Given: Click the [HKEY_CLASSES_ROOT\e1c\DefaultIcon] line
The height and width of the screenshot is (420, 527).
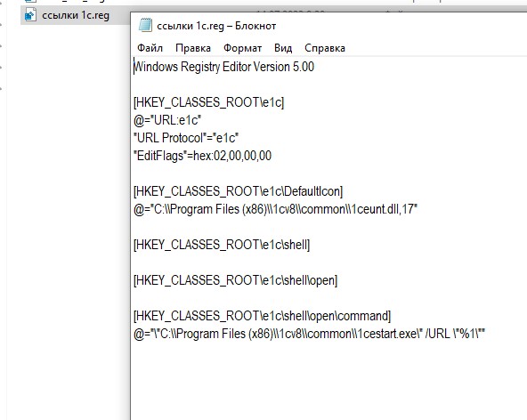Looking at the screenshot, I should click(238, 191).
